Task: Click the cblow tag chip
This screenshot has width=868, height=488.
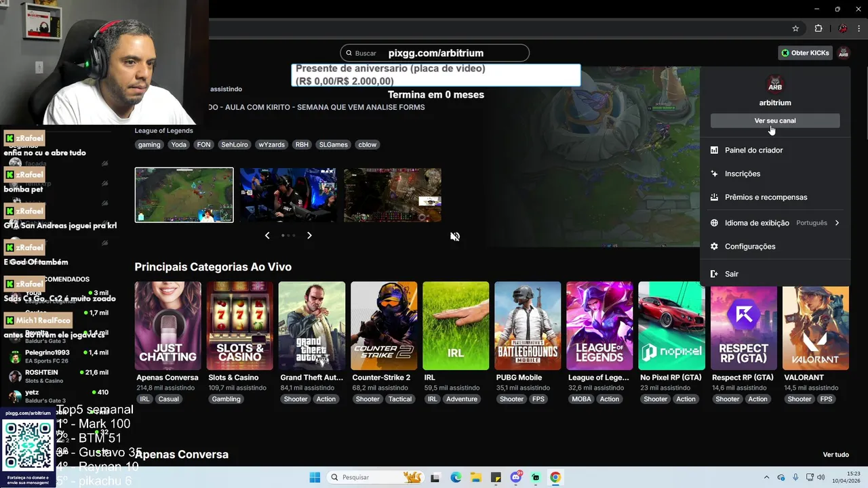Action: point(368,144)
